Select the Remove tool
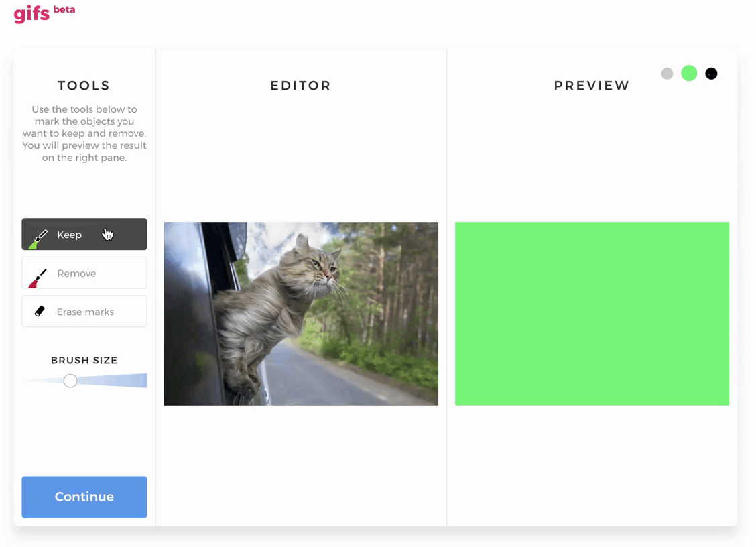The height and width of the screenshot is (547, 756). click(x=84, y=273)
